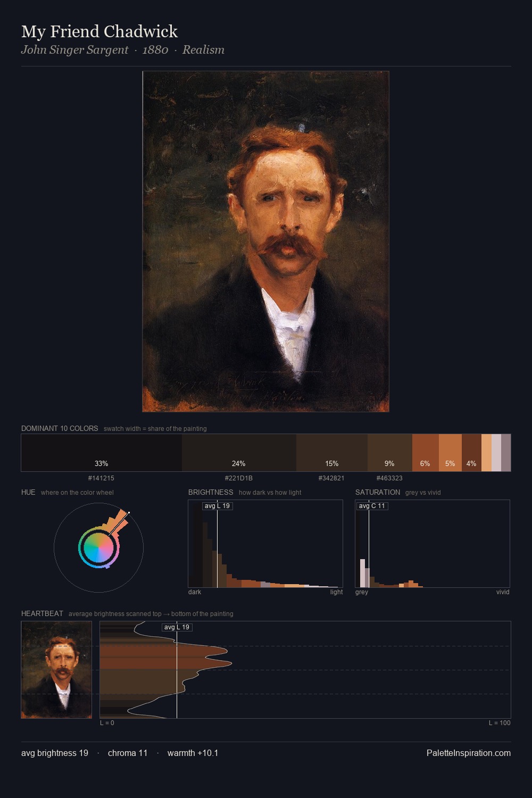Click the 'light' axis label
Viewport: 532px width, 798px height.
point(336,592)
